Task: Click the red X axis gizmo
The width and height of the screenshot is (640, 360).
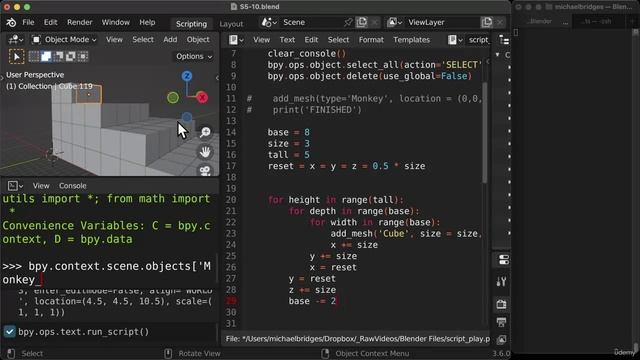Action: coord(202,97)
